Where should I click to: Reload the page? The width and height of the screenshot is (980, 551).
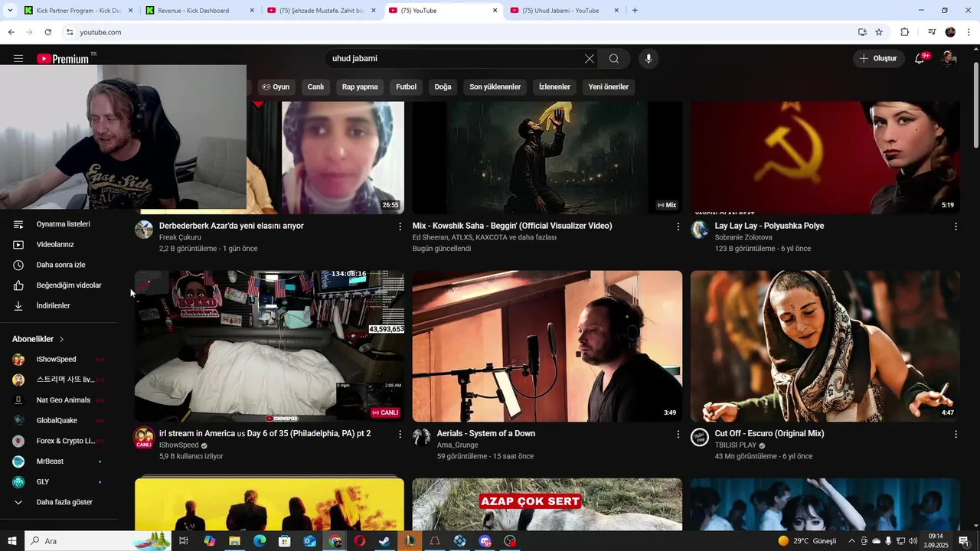coord(47,32)
